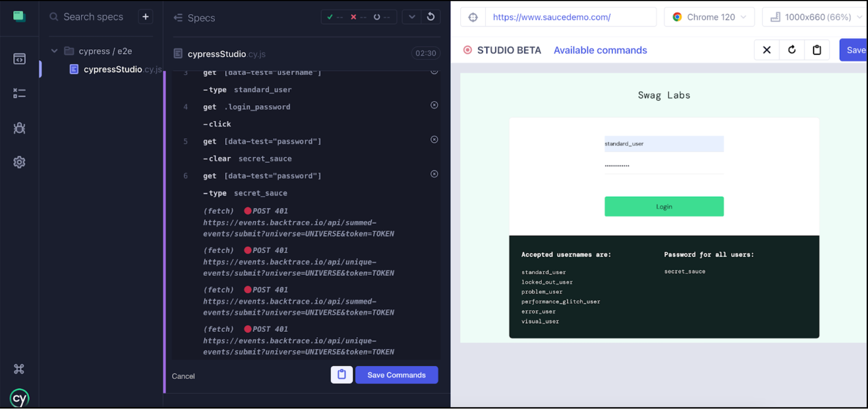Remove the get .login_password command
Viewport: 868px width, 411px height.
pyautogui.click(x=434, y=105)
